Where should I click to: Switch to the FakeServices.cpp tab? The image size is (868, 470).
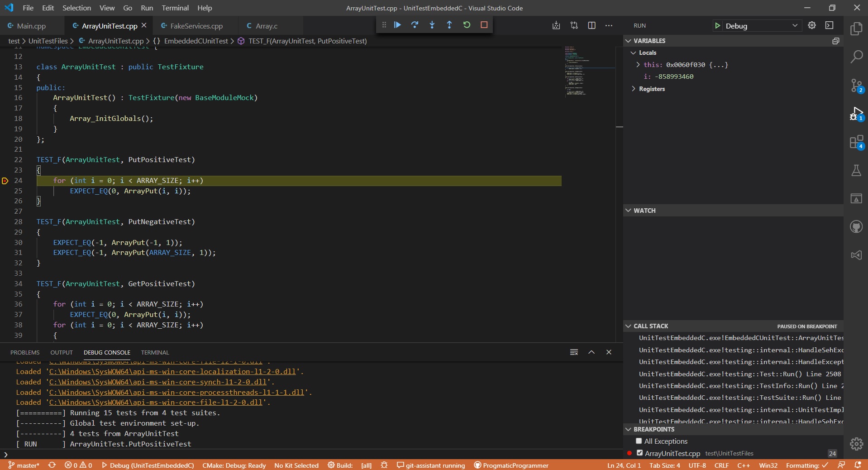point(196,26)
